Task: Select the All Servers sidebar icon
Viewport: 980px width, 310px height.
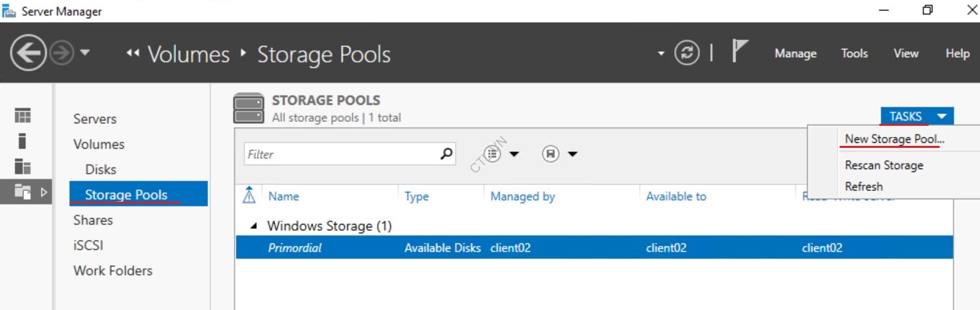Action: [23, 166]
